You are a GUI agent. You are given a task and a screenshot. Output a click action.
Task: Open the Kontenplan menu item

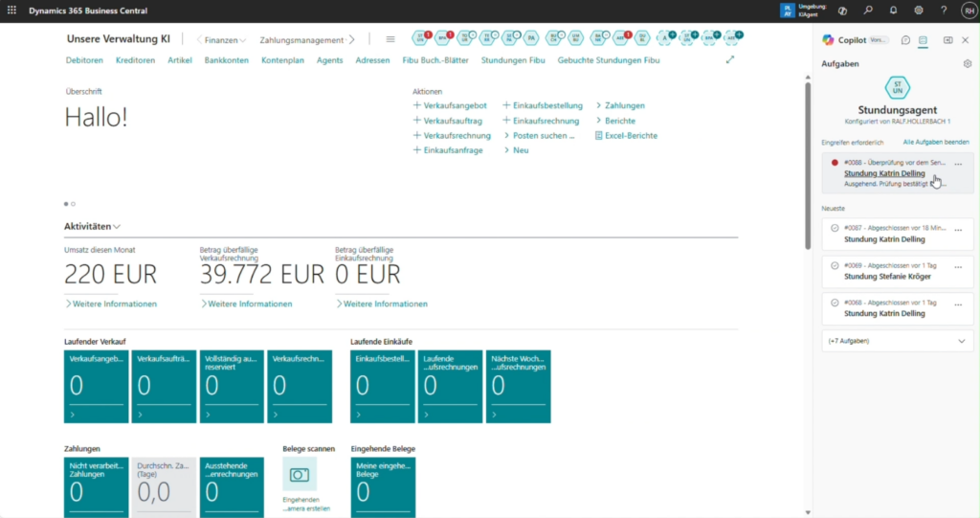[282, 60]
